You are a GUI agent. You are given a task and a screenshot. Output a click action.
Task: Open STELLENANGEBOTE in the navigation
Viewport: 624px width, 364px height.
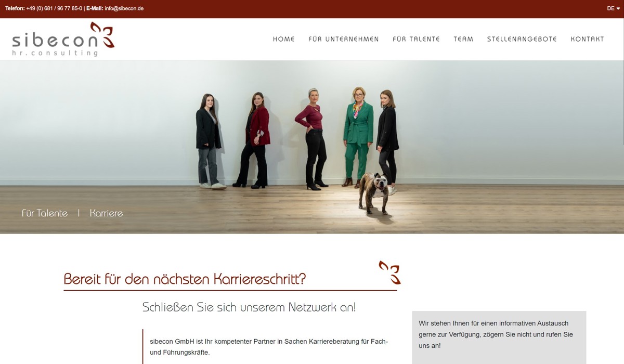point(522,39)
